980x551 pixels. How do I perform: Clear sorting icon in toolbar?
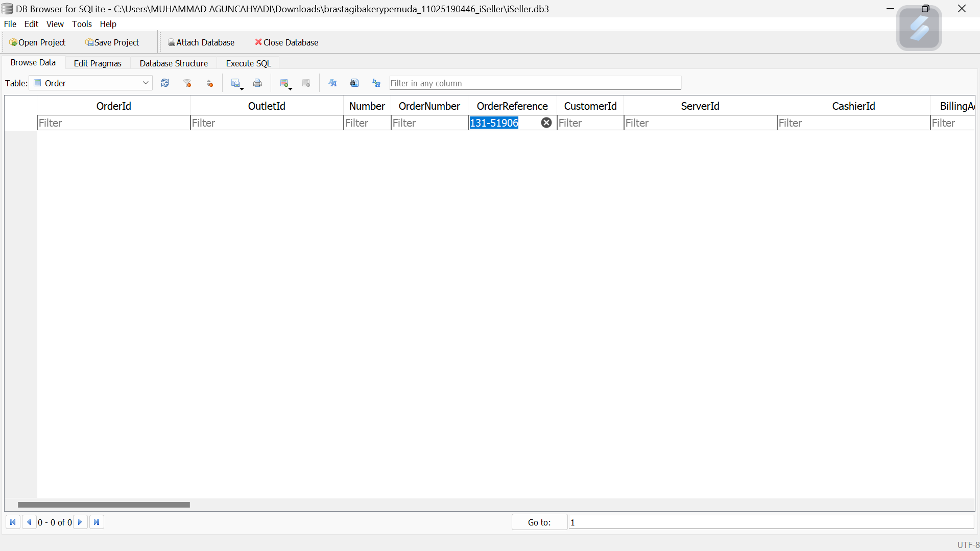[210, 83]
